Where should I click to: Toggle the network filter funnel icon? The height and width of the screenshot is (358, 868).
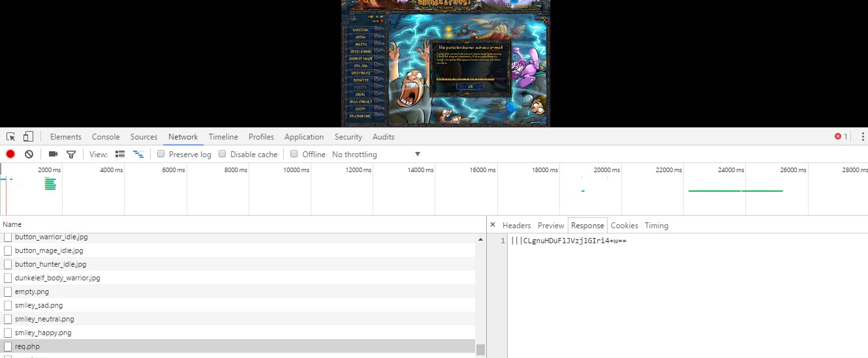click(71, 155)
